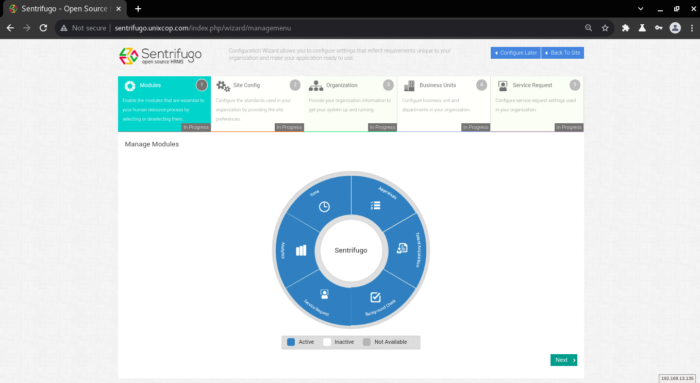Bookmark this page with the star icon
This screenshot has width=700, height=383.
(x=605, y=28)
